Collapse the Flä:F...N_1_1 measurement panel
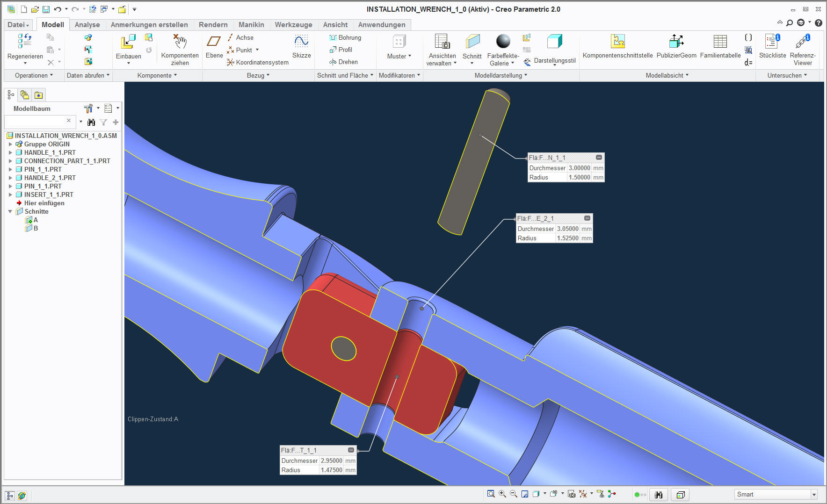827x504 pixels. (599, 158)
